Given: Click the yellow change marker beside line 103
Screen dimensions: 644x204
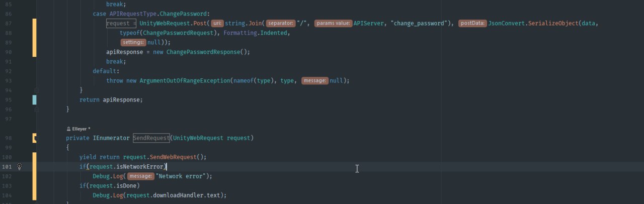Looking at the screenshot, I should click(35, 176).
